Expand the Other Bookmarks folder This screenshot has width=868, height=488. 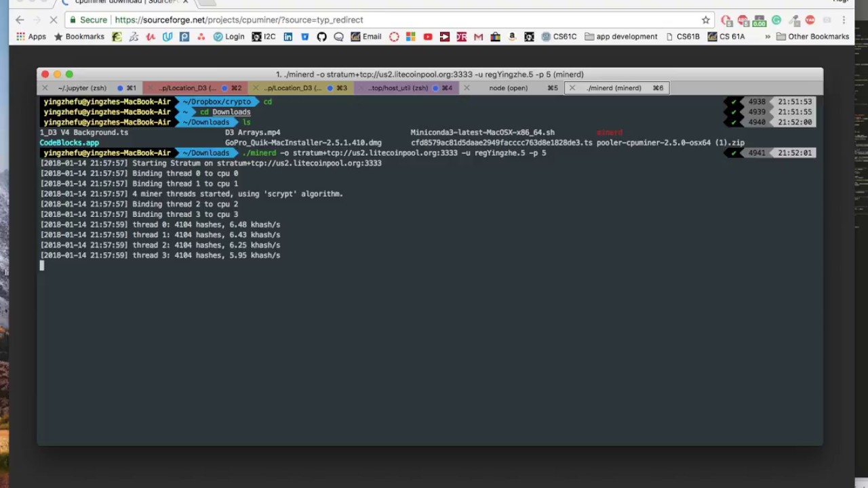pyautogui.click(x=813, y=37)
